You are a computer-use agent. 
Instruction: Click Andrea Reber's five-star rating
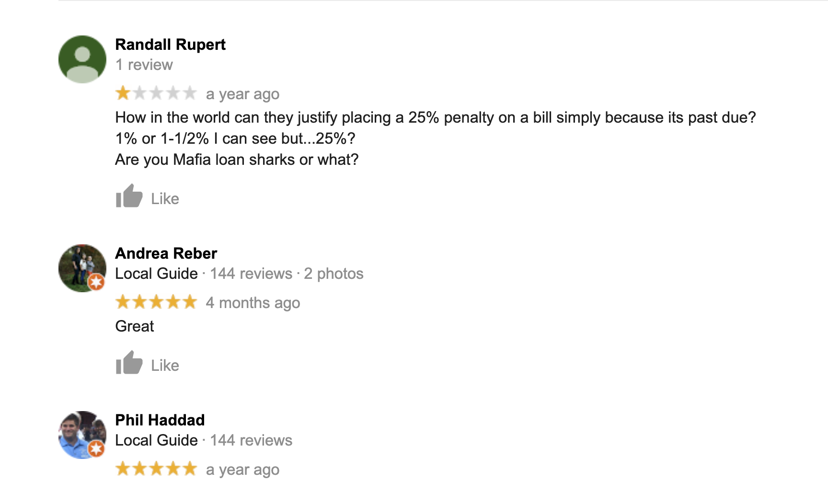[x=156, y=302]
